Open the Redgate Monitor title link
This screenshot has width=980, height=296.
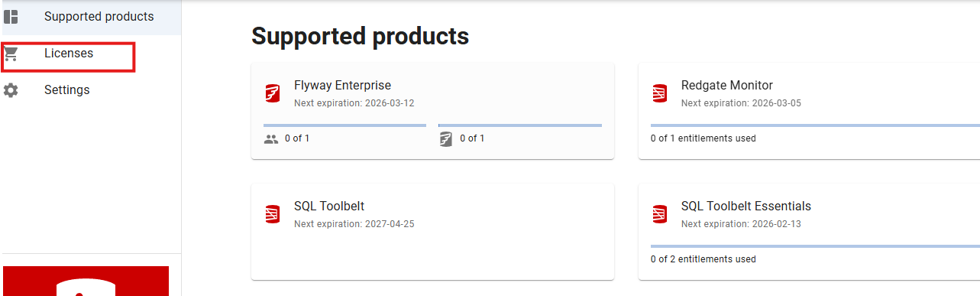[x=727, y=86]
